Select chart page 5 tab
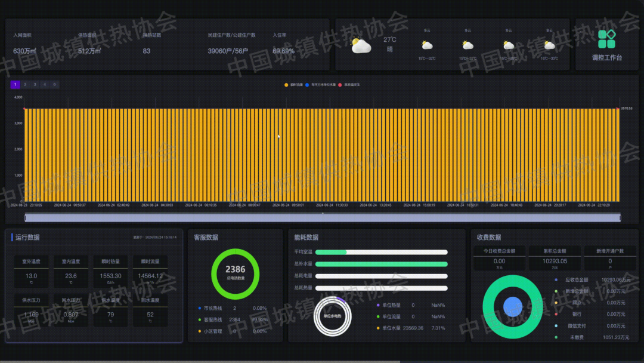The image size is (644, 363). 55,85
